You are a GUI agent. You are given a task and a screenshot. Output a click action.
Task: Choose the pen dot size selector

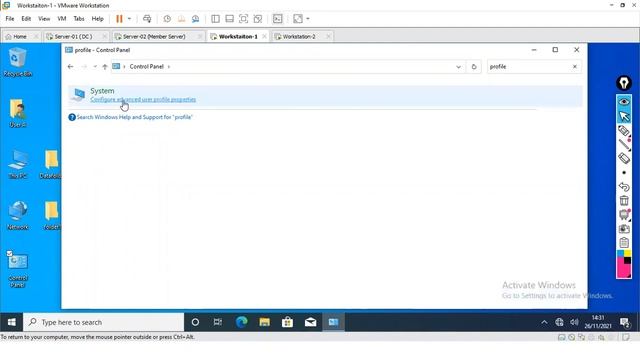point(624,173)
